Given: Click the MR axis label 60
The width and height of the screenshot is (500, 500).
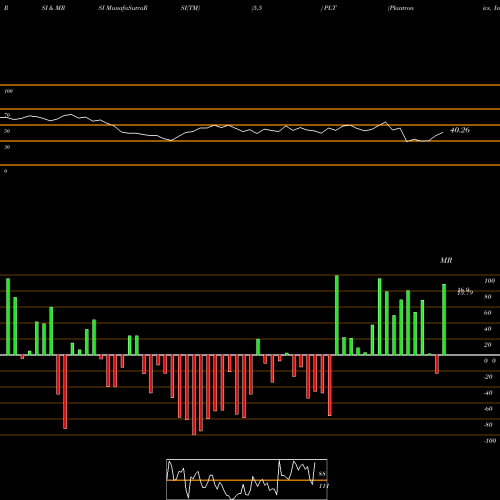Looking at the screenshot, I should pos(488,313).
